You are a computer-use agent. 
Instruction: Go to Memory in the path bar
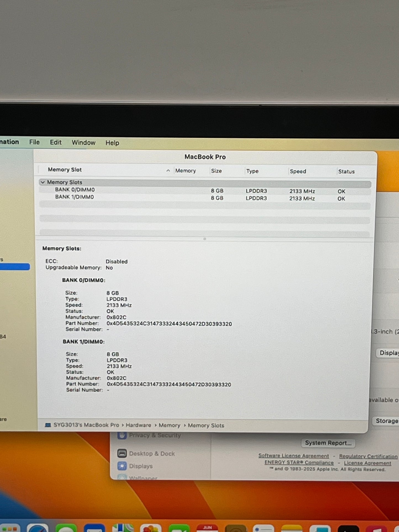point(169,425)
